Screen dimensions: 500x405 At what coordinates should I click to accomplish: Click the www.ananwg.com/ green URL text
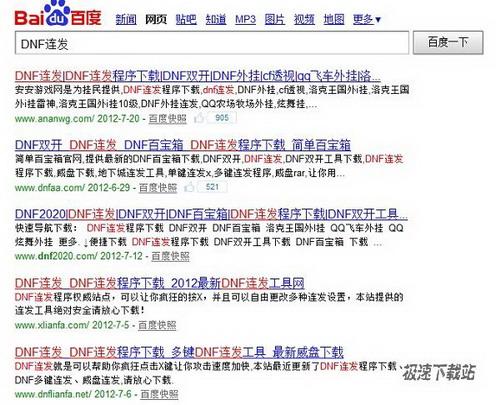pyautogui.click(x=55, y=118)
